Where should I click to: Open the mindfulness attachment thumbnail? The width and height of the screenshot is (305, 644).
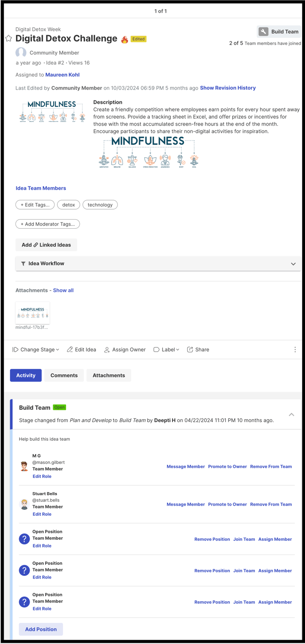32,313
